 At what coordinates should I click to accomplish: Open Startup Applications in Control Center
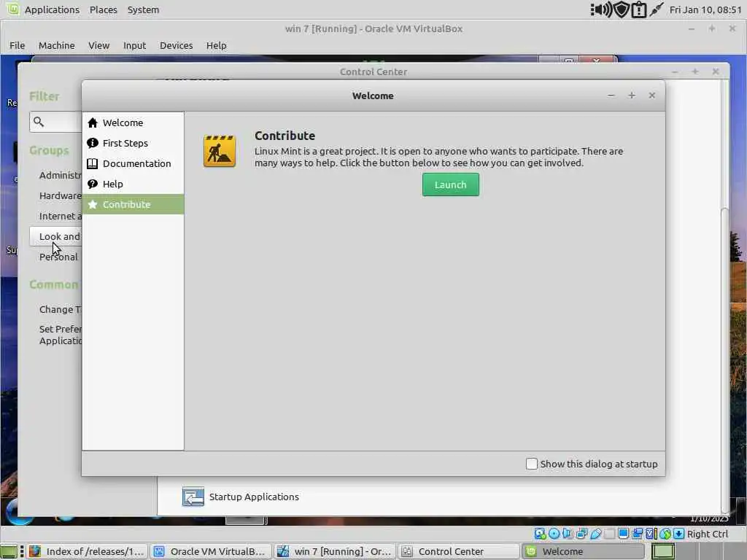(x=254, y=497)
